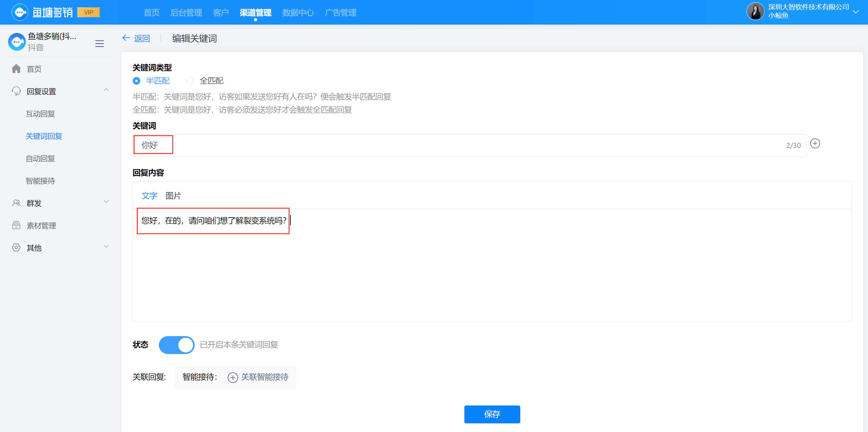Screen dimensions: 868x432
Task: Click the plus icon to add keyword
Action: 815,143
